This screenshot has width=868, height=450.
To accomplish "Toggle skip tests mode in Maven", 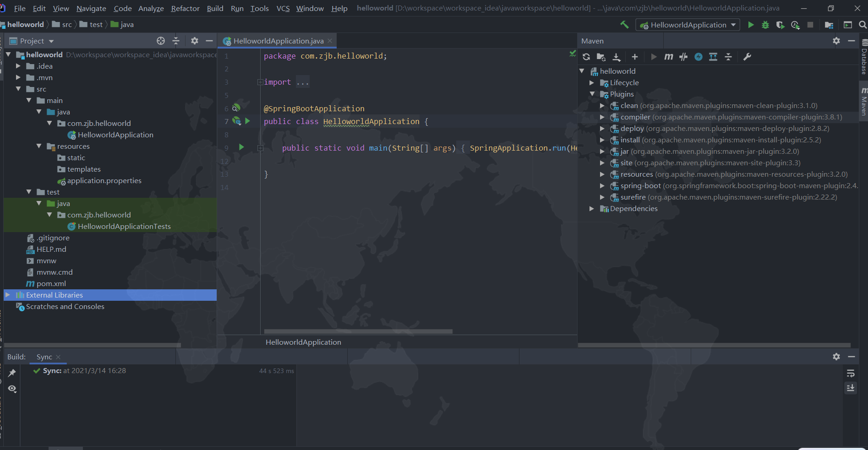I will (699, 57).
